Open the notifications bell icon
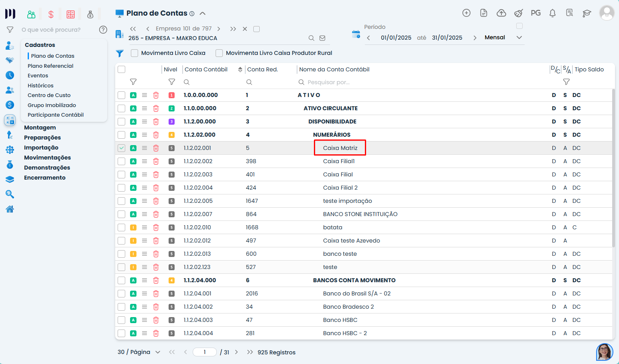Viewport: 619px width, 364px height. coord(552,13)
